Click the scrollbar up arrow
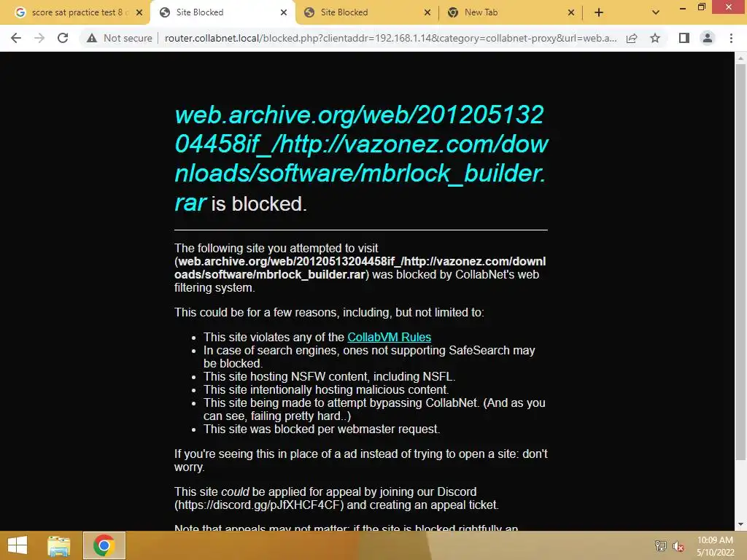The image size is (747, 560). point(740,58)
